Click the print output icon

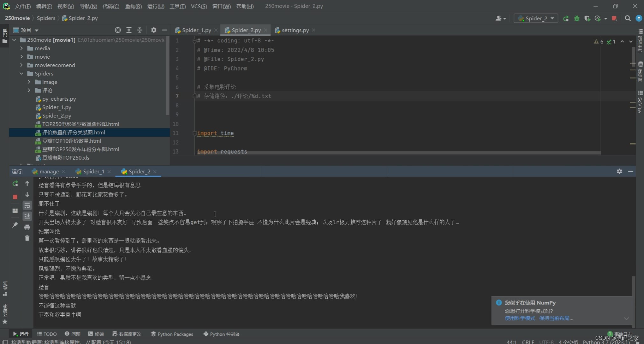tap(27, 227)
